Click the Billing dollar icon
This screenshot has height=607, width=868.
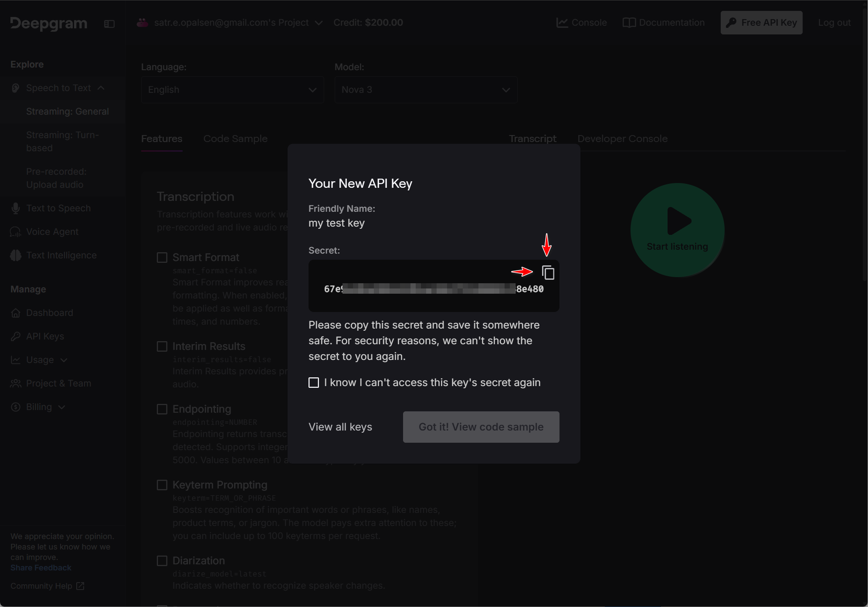[16, 407]
